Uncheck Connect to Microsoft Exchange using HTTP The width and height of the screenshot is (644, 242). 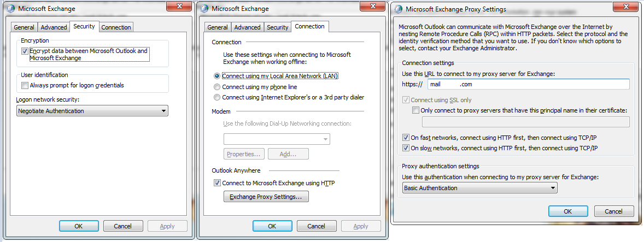pyautogui.click(x=217, y=183)
